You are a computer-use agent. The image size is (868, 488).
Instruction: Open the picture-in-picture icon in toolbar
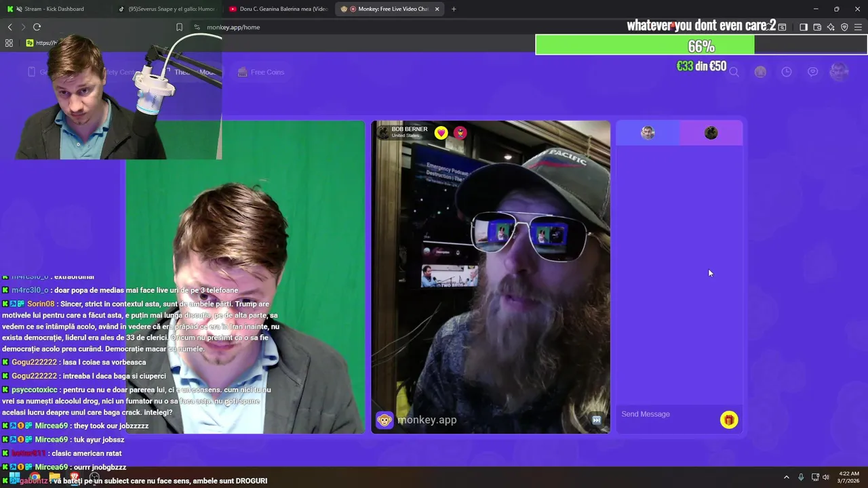(x=782, y=27)
